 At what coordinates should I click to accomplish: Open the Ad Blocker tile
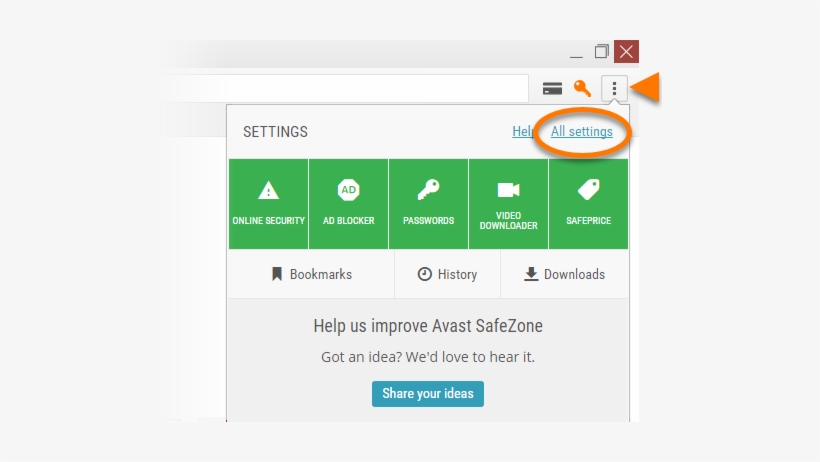(348, 204)
